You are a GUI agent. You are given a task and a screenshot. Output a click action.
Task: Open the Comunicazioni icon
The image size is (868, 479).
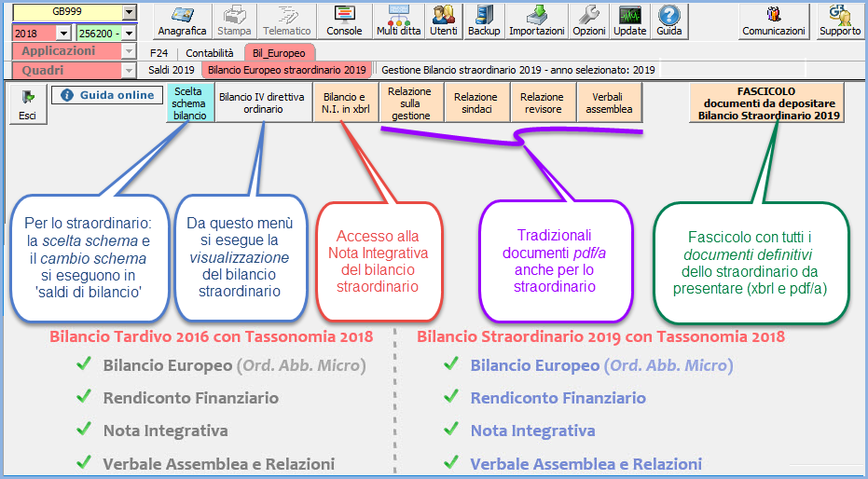click(774, 21)
